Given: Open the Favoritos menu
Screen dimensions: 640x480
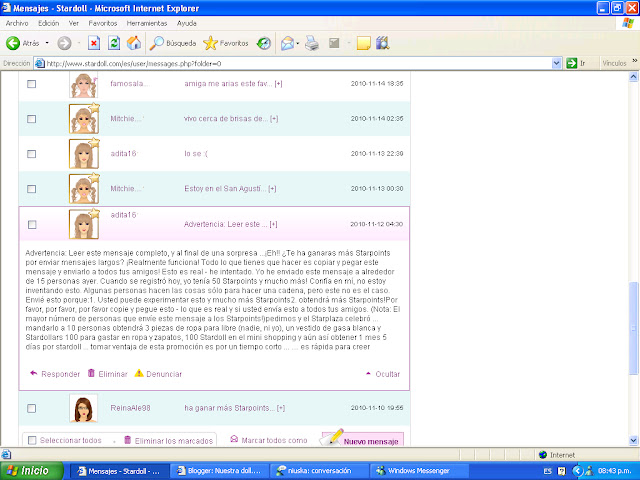Looking at the screenshot, I should (x=103, y=23).
